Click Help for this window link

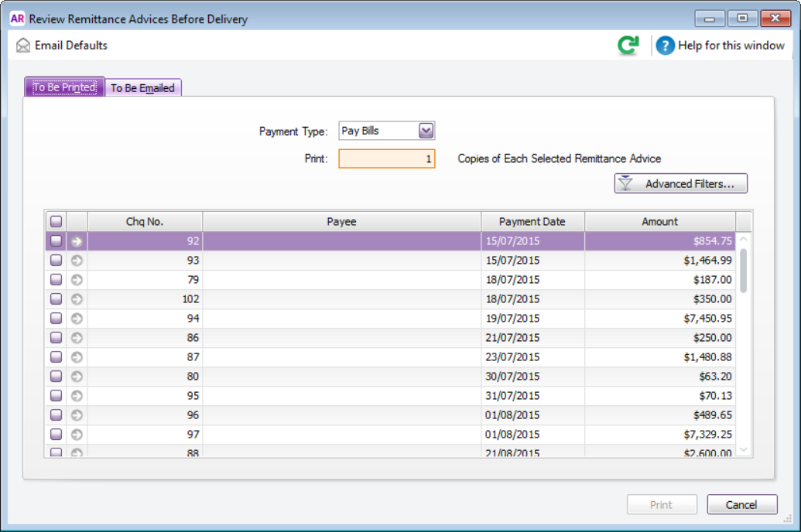(731, 46)
